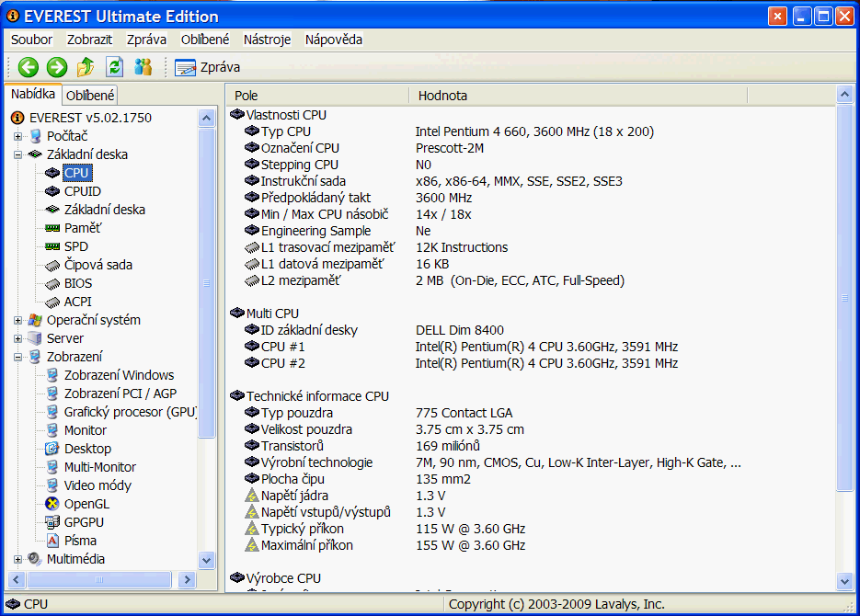Go up one level with Up icon
This screenshot has height=616, width=860.
pyautogui.click(x=85, y=67)
